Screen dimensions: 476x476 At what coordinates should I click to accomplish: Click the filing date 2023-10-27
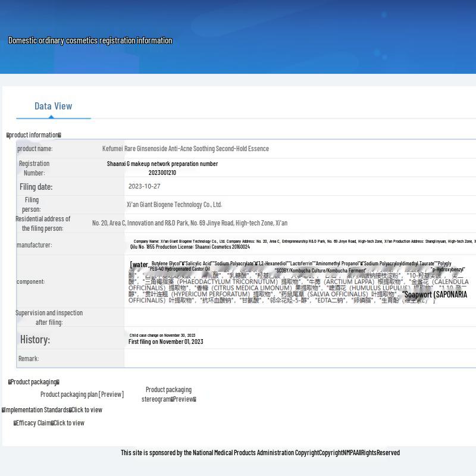145,186
